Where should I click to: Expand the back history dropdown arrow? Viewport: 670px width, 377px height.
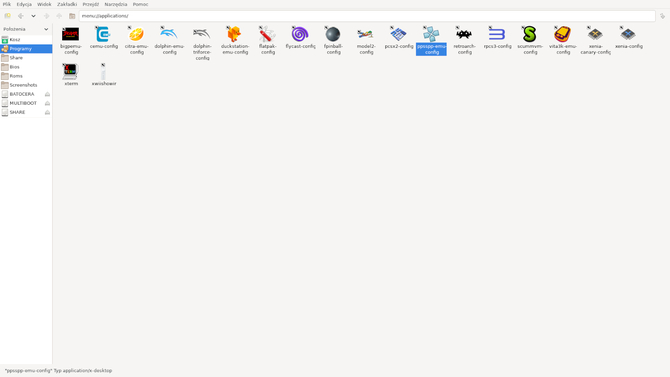point(33,16)
